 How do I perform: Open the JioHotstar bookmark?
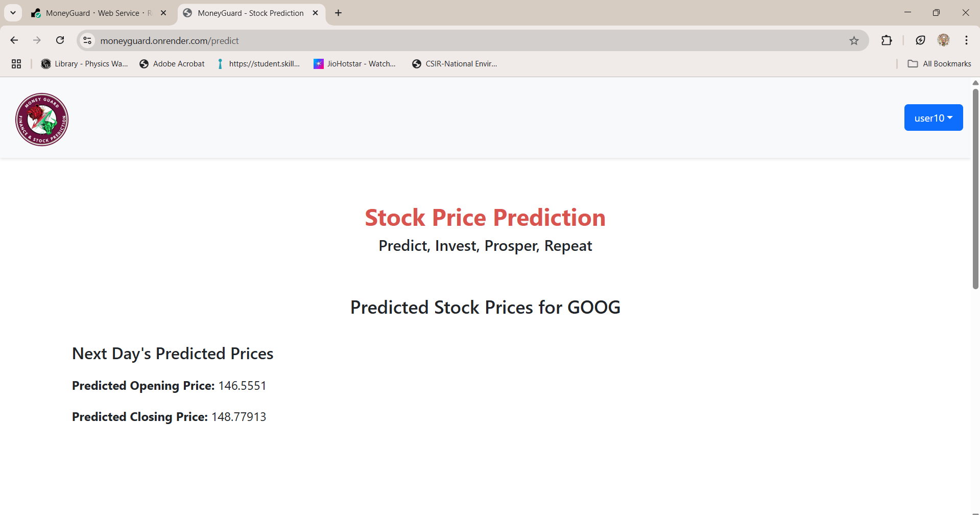coord(355,64)
